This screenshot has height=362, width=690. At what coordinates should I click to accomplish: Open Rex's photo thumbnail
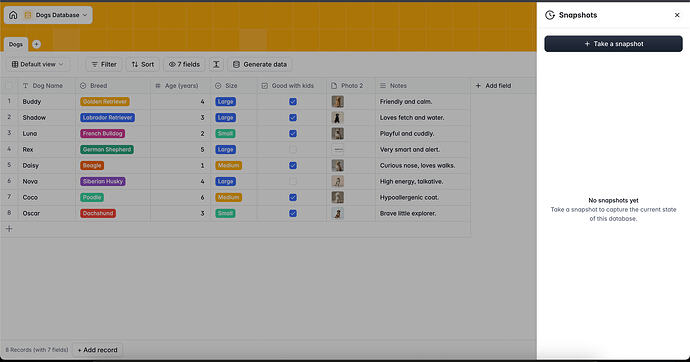pos(338,150)
